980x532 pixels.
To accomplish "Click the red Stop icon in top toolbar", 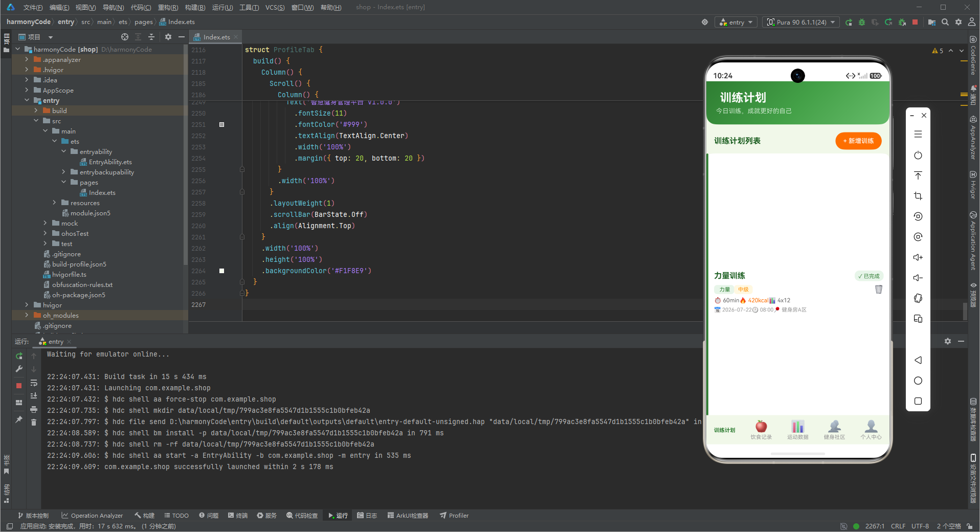I will [x=915, y=22].
